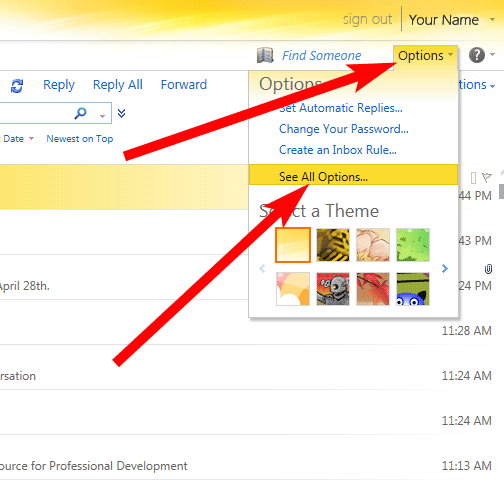Screen dimensions: 504x504
Task: Click the previous themes left arrow
Action: click(x=262, y=268)
